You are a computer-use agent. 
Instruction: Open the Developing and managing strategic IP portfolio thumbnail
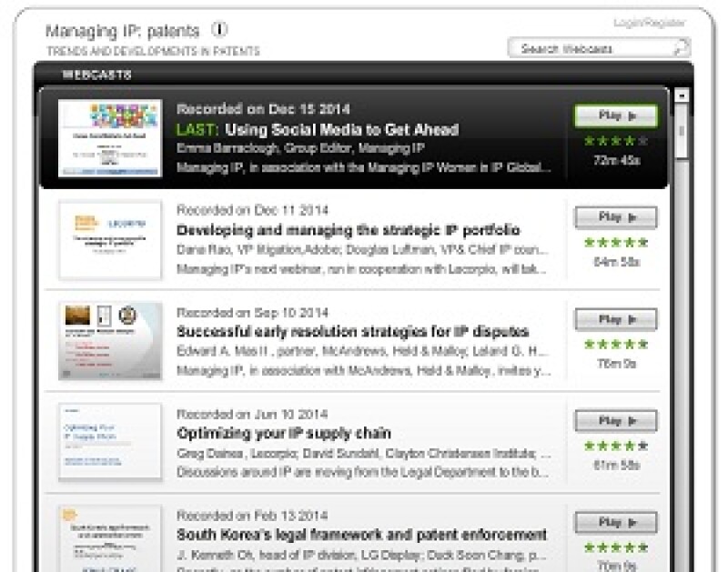110,239
